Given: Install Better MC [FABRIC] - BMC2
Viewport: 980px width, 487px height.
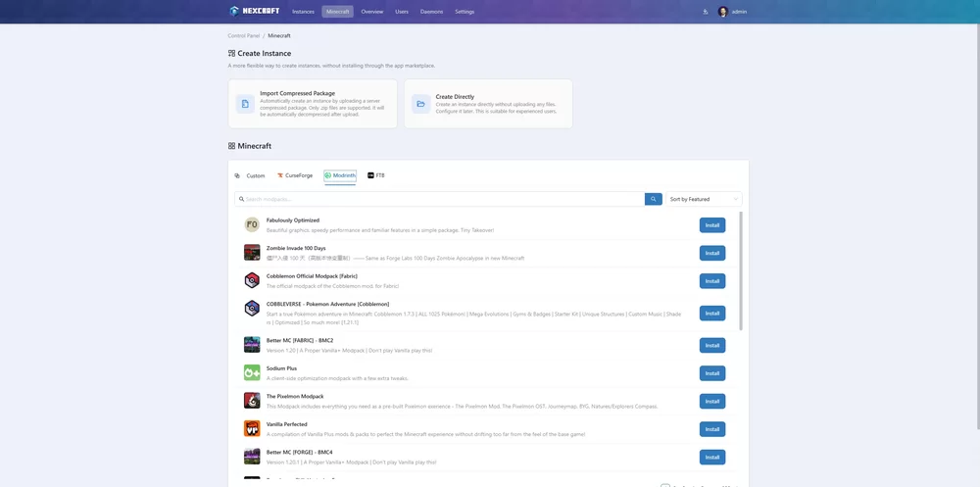Looking at the screenshot, I should click(x=712, y=345).
